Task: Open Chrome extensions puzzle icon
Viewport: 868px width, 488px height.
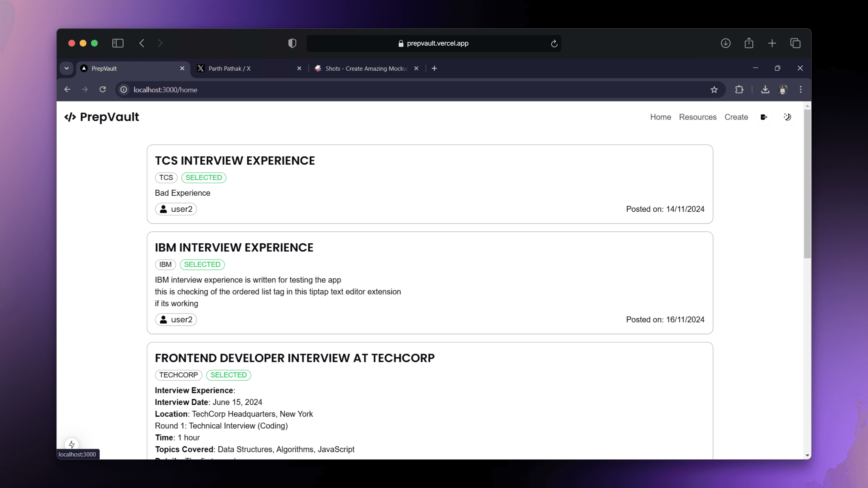Action: [739, 90]
